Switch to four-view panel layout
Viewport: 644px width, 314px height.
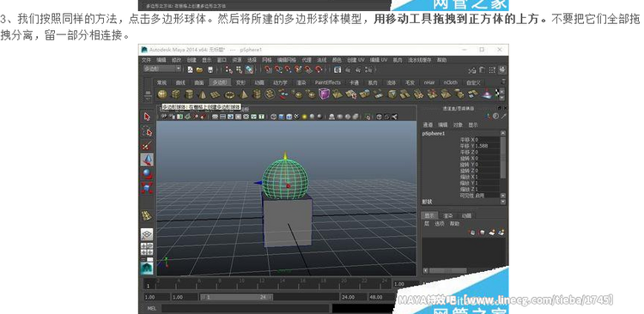[x=147, y=248]
